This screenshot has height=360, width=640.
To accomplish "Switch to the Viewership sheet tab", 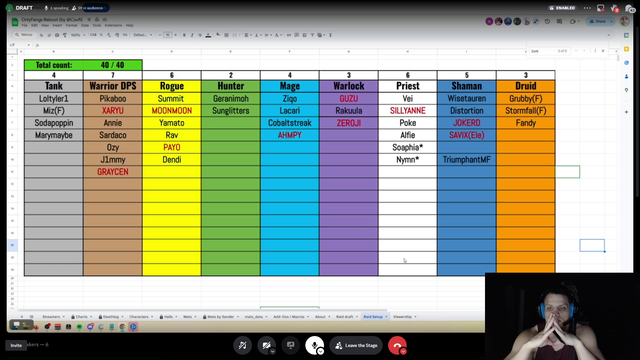I will click(x=404, y=317).
